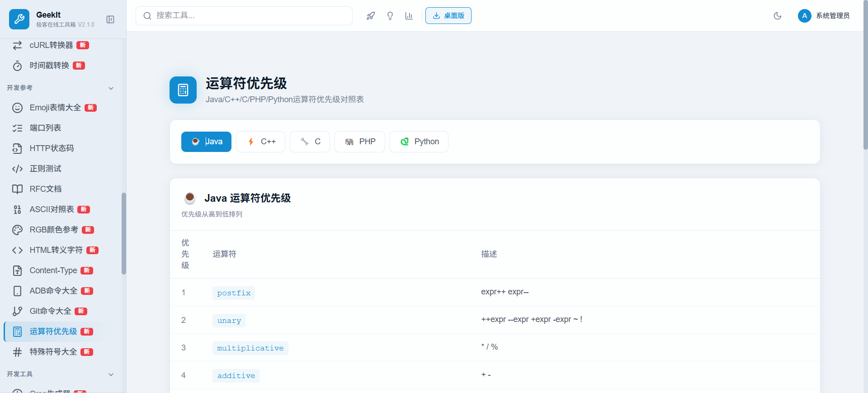Click the 时间戳转换 stopwatch icon
Viewport: 868px width, 393px height.
point(17,66)
